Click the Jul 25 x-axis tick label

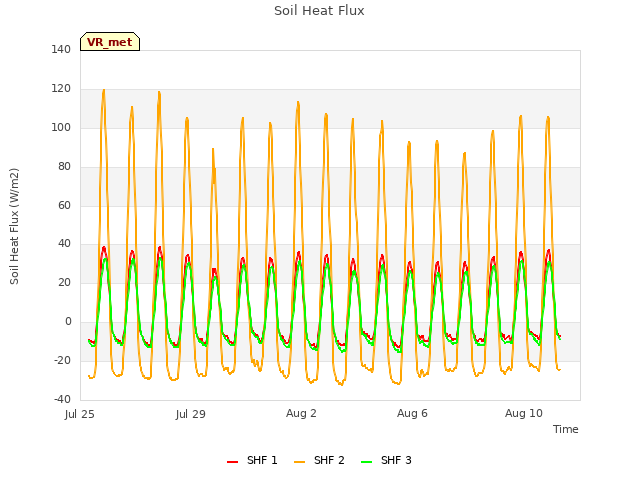(80, 414)
